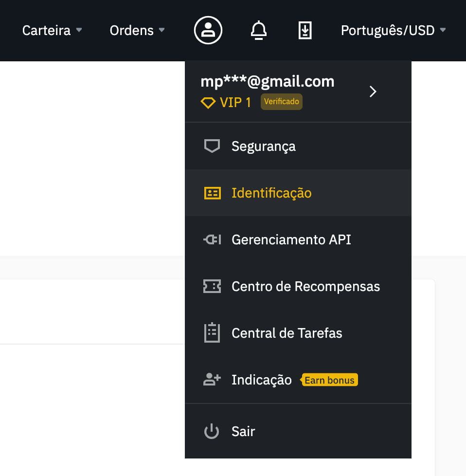This screenshot has width=466, height=476.
Task: Click the ID card icon for Identificação
Action: click(x=213, y=193)
